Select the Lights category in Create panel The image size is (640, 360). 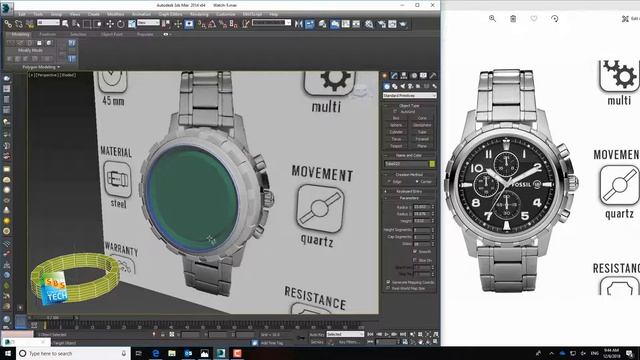[402, 86]
